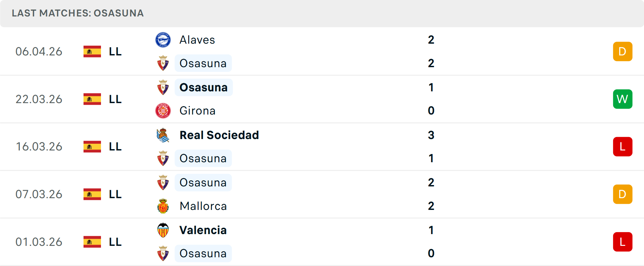Click the Valencia team name
The width and height of the screenshot is (644, 266).
203,230
